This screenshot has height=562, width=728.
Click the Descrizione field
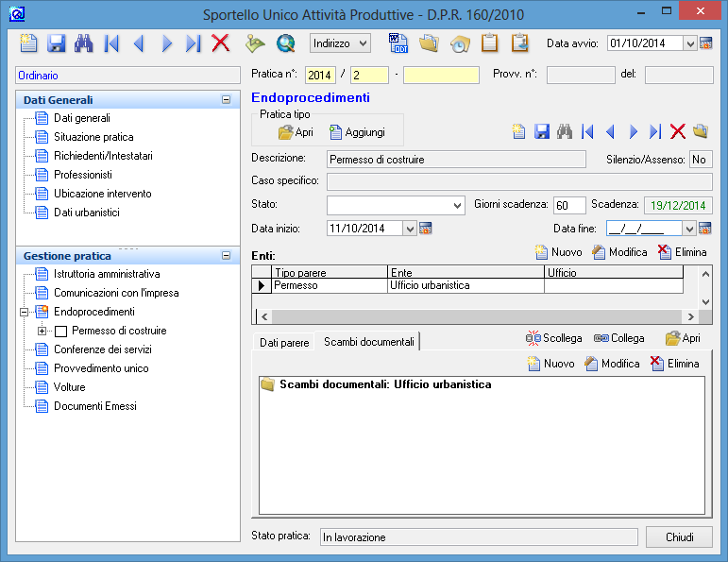pos(456,160)
